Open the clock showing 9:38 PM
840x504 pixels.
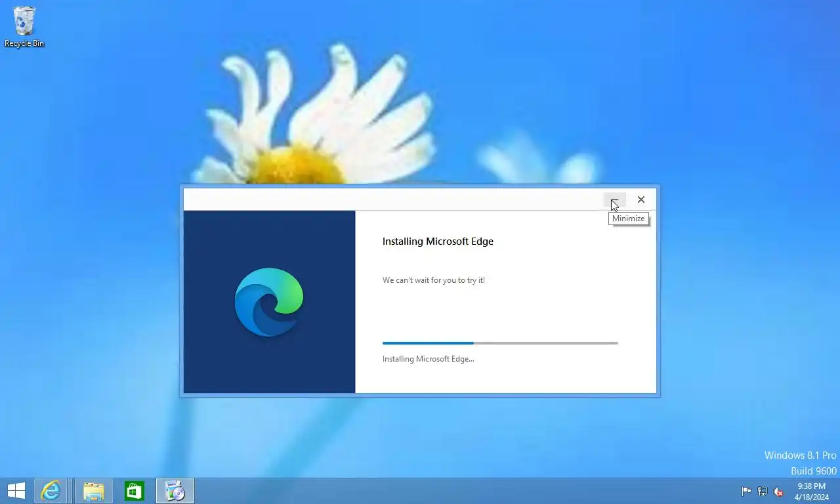811,486
